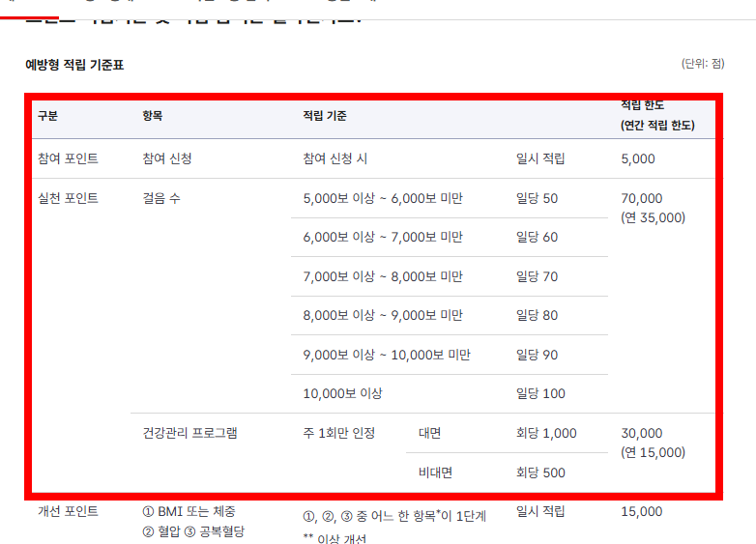The width and height of the screenshot is (756, 544).
Task: Click the '개선 포인트' row label
Action: pos(68,511)
